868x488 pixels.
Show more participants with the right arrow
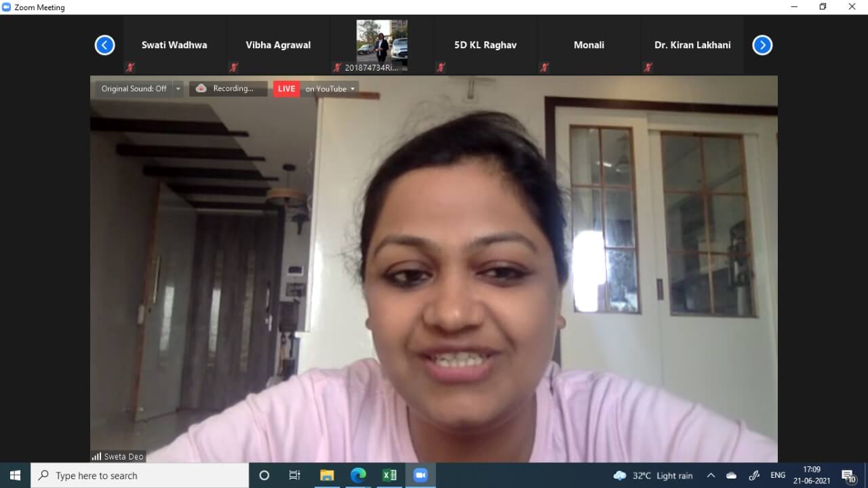click(762, 45)
